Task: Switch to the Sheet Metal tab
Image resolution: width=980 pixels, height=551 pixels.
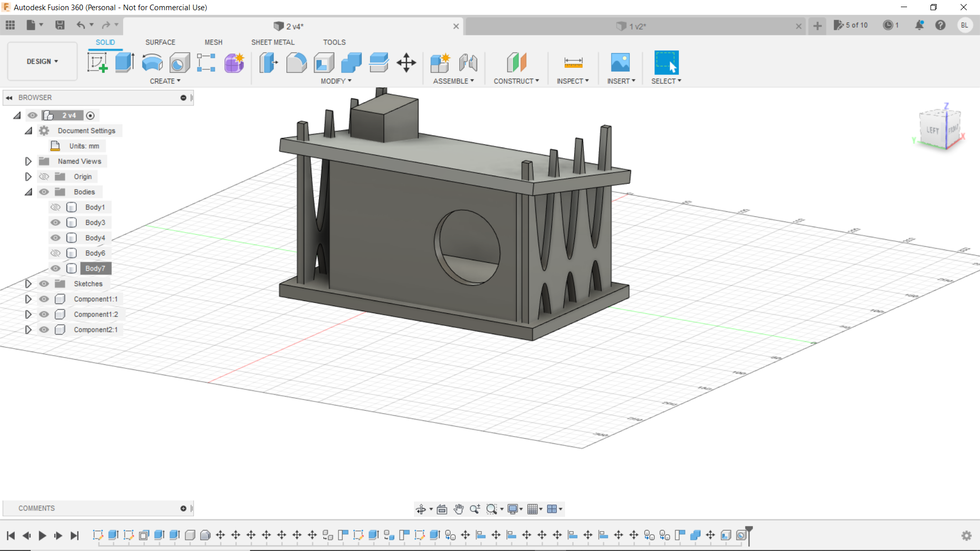Action: coord(273,42)
